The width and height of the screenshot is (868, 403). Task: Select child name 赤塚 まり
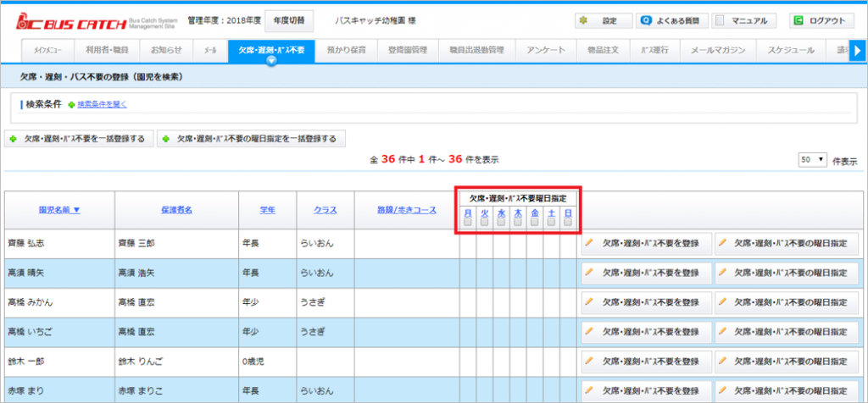(26, 391)
